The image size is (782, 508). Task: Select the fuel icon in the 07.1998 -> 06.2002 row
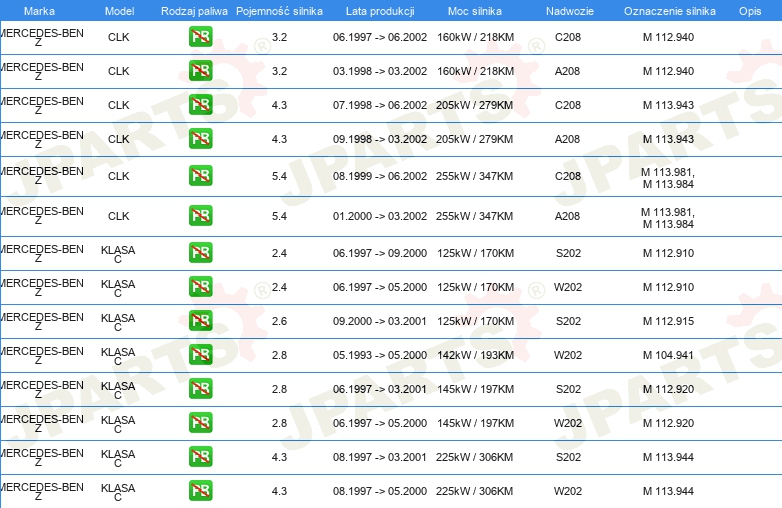pyautogui.click(x=200, y=105)
